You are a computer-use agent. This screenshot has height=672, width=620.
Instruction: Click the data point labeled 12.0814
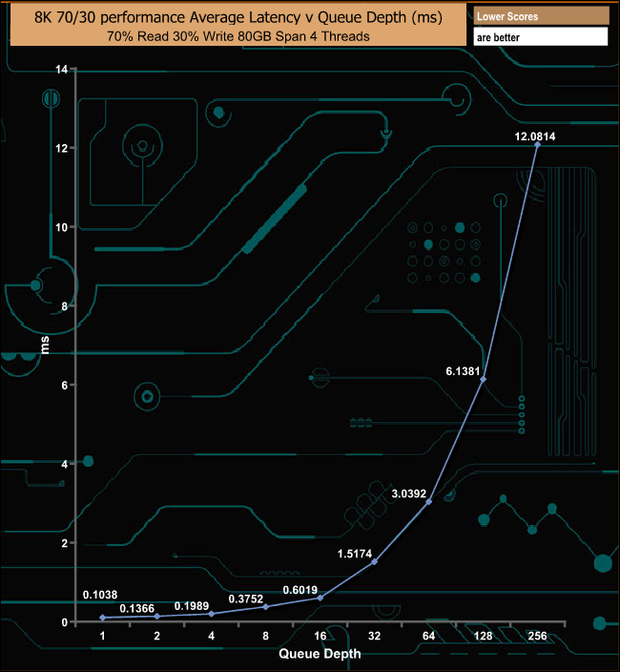coord(537,145)
